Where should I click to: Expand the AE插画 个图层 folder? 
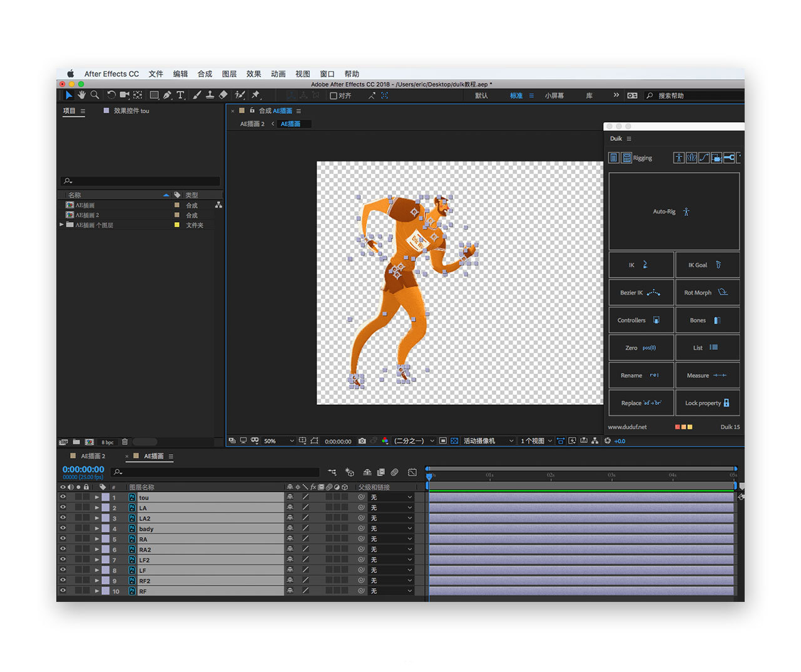pyautogui.click(x=61, y=224)
